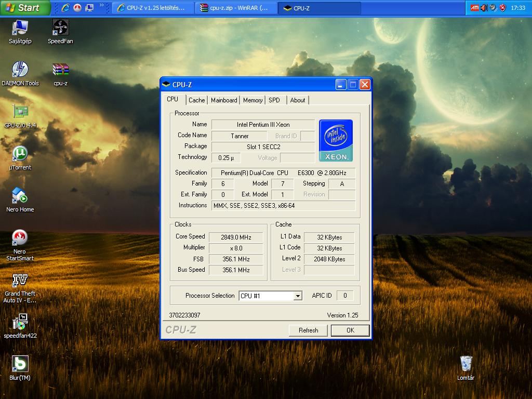Select the DAEMON Tools desktop icon
The height and width of the screenshot is (399, 532).
(20, 74)
